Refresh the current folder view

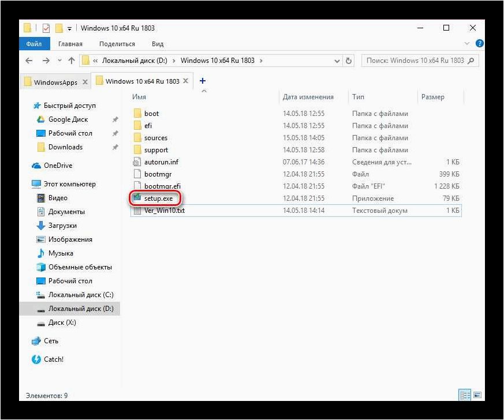click(349, 61)
